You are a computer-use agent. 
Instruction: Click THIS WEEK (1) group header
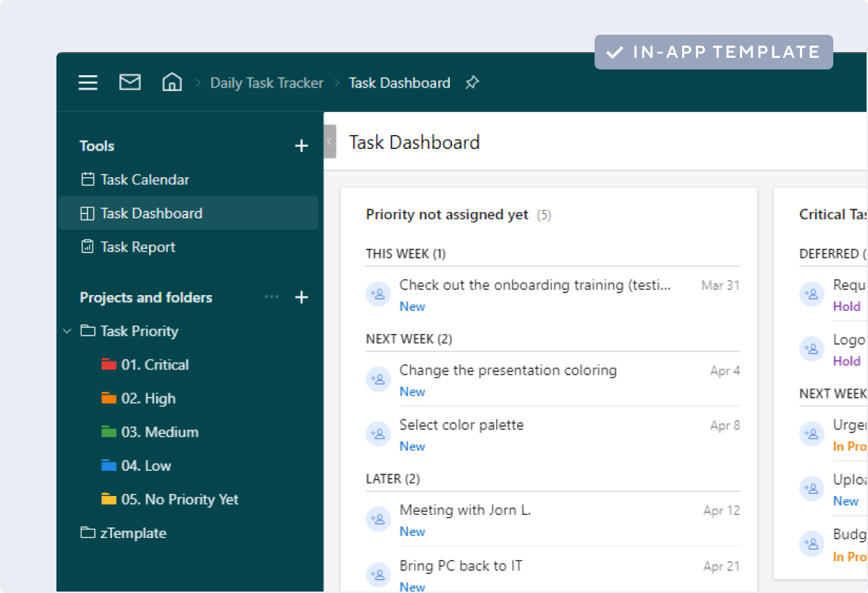[406, 254]
